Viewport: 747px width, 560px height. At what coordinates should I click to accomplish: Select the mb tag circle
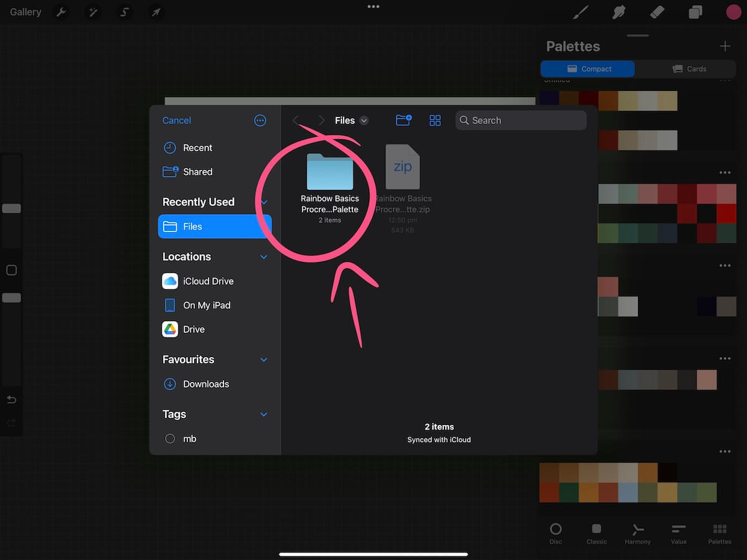(169, 439)
